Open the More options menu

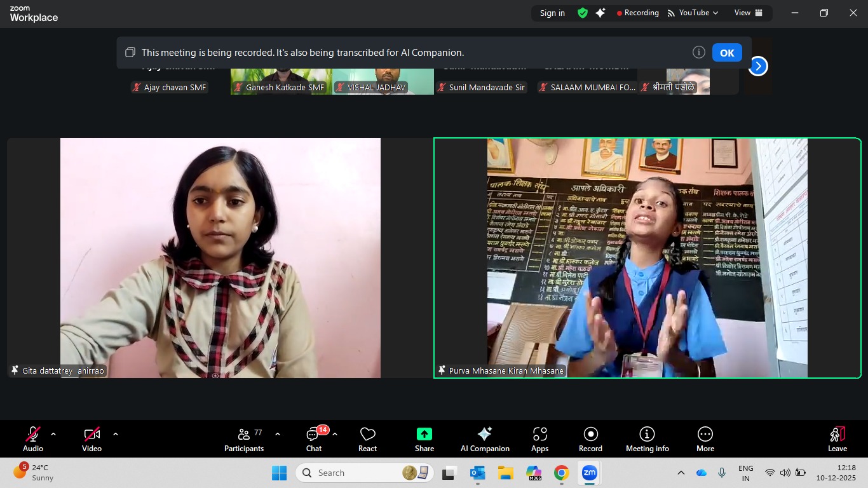tap(705, 439)
